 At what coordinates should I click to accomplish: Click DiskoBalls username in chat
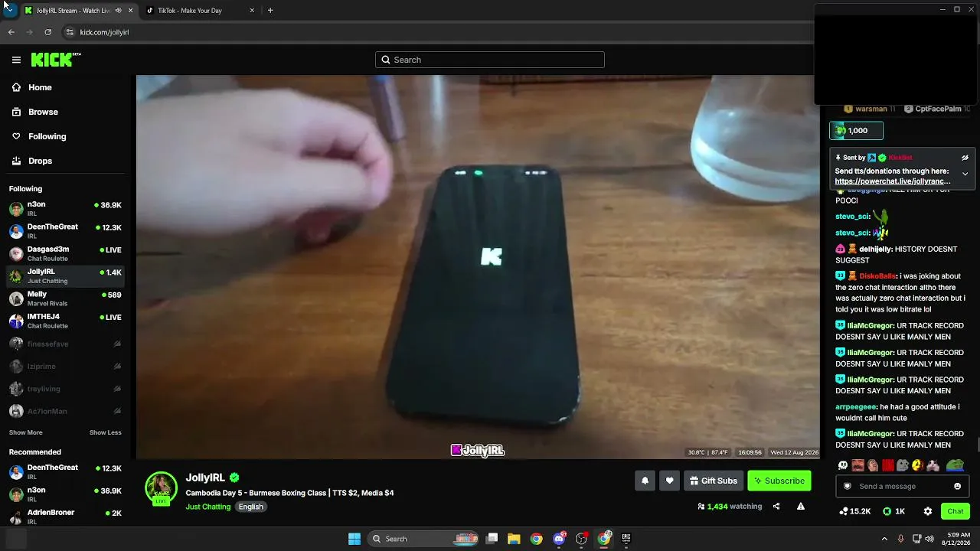[x=877, y=276]
